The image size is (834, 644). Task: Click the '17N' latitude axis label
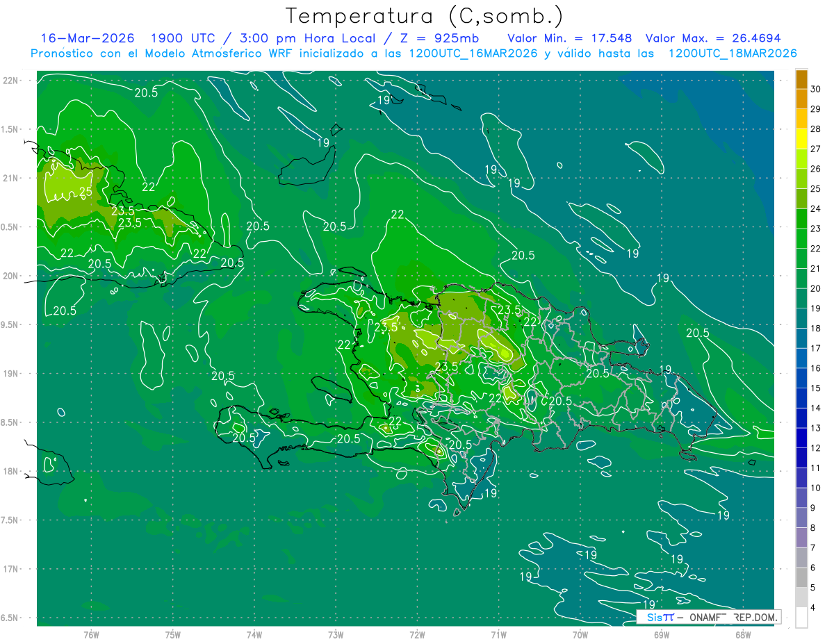click(11, 569)
